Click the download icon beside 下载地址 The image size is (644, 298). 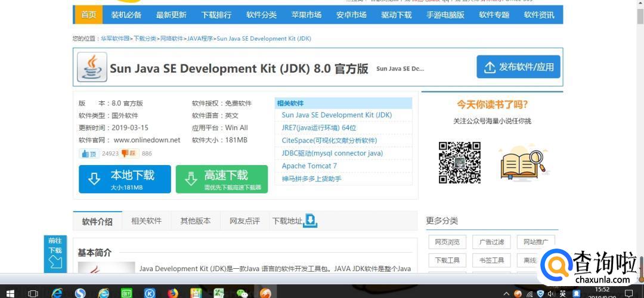[x=311, y=221]
